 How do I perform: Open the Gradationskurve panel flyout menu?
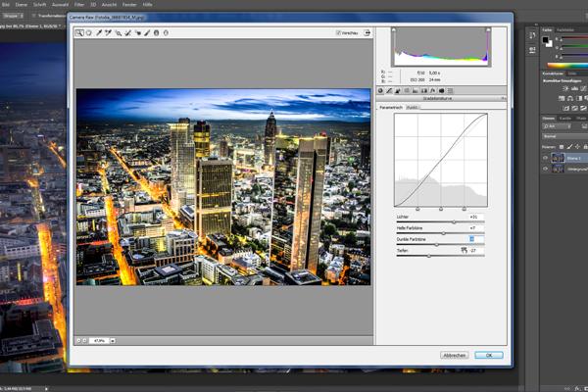coord(502,99)
